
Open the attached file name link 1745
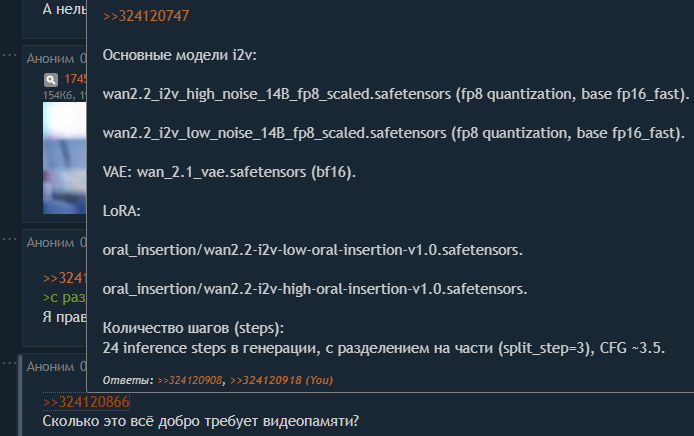pos(75,79)
